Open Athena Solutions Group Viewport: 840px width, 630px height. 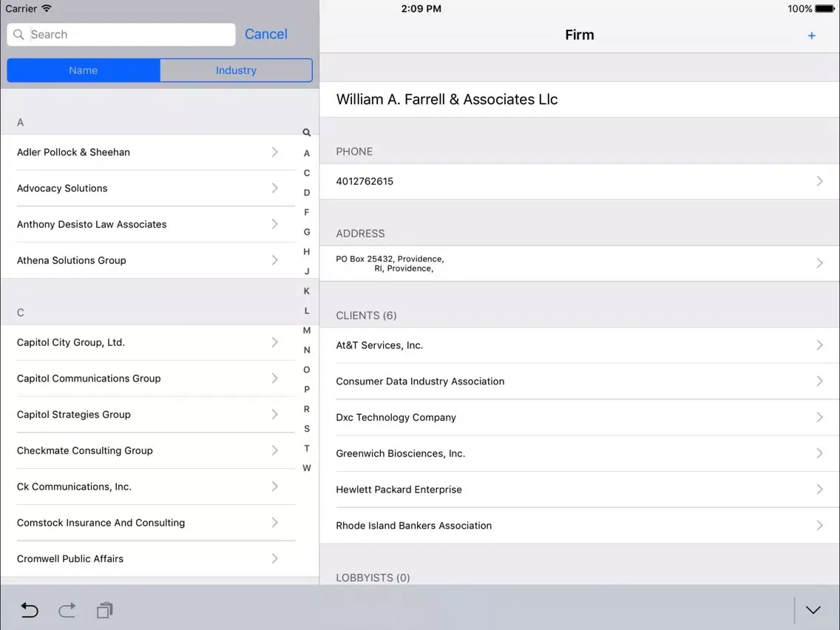tap(148, 260)
